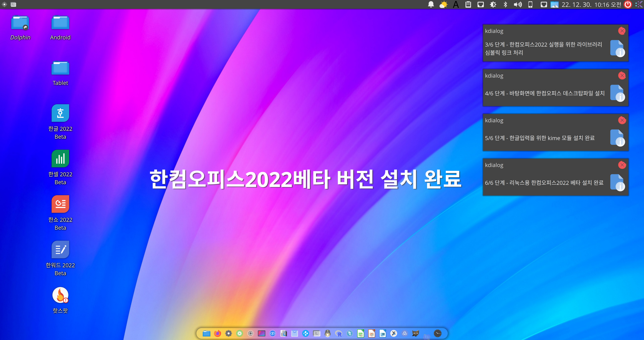Launch Kodi from the dock

306,334
